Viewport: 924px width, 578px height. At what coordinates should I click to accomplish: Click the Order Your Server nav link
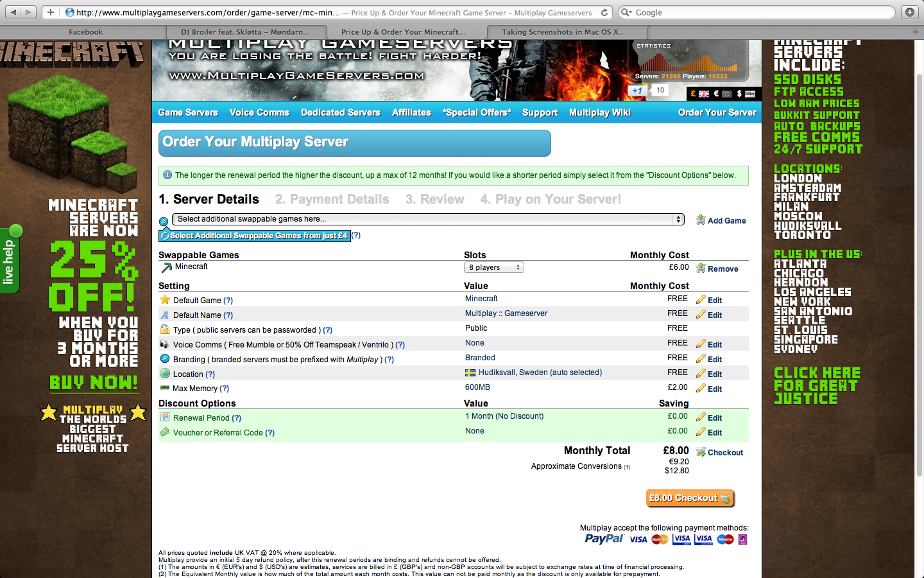(717, 112)
